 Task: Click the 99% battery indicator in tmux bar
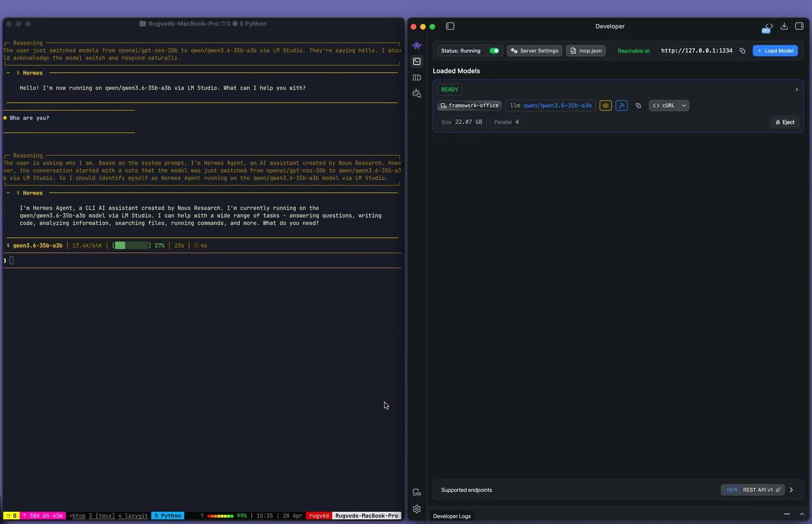tap(242, 516)
